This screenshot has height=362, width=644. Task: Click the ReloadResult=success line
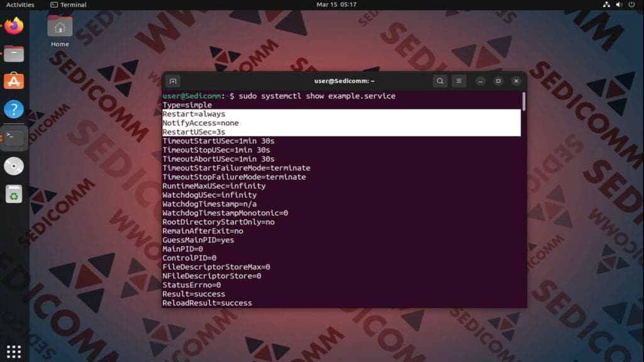pos(208,304)
